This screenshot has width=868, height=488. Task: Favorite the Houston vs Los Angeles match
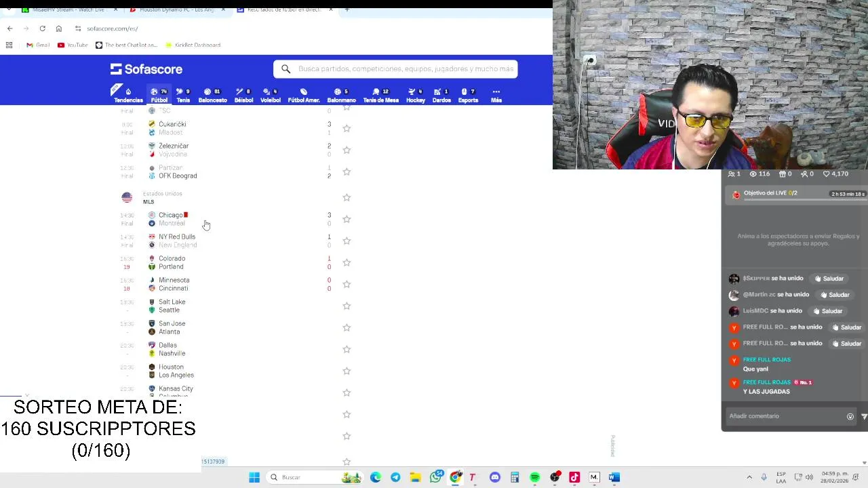(347, 371)
